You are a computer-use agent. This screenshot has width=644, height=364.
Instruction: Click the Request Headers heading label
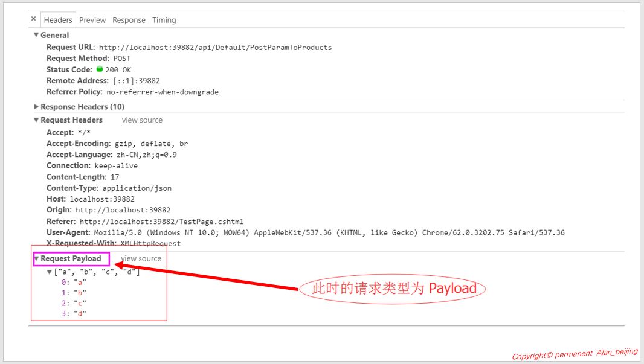click(x=71, y=120)
